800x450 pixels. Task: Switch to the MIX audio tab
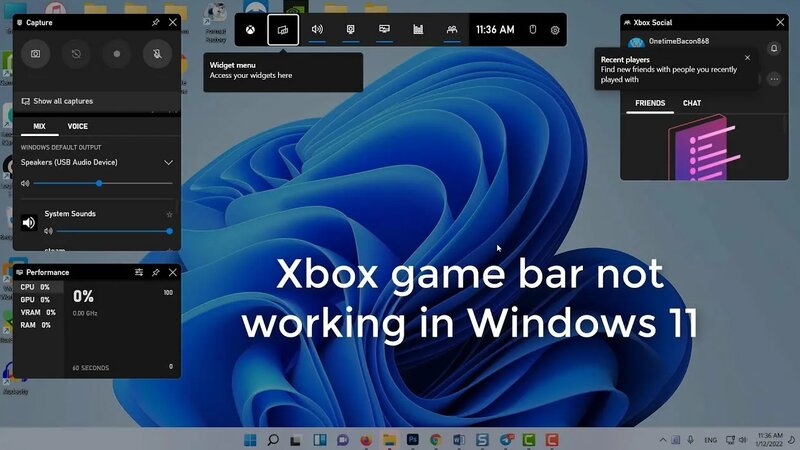(x=39, y=126)
